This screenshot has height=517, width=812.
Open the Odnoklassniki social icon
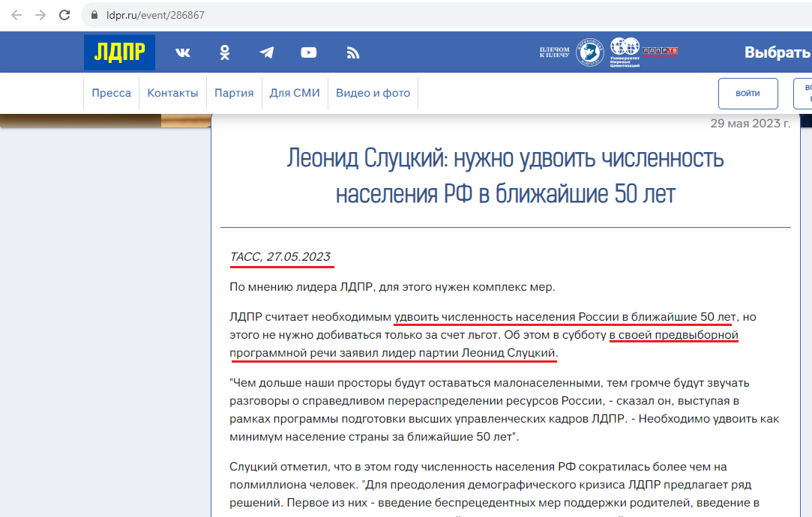(225, 52)
